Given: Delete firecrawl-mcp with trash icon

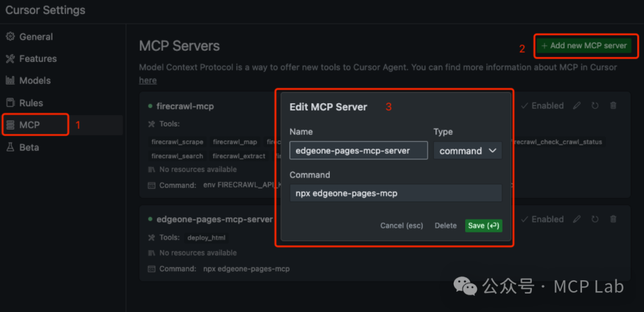Looking at the screenshot, I should coord(613,106).
